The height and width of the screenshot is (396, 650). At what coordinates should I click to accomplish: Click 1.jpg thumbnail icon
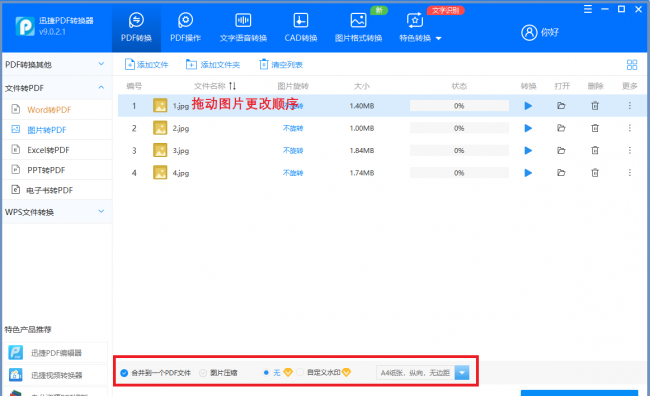point(160,105)
